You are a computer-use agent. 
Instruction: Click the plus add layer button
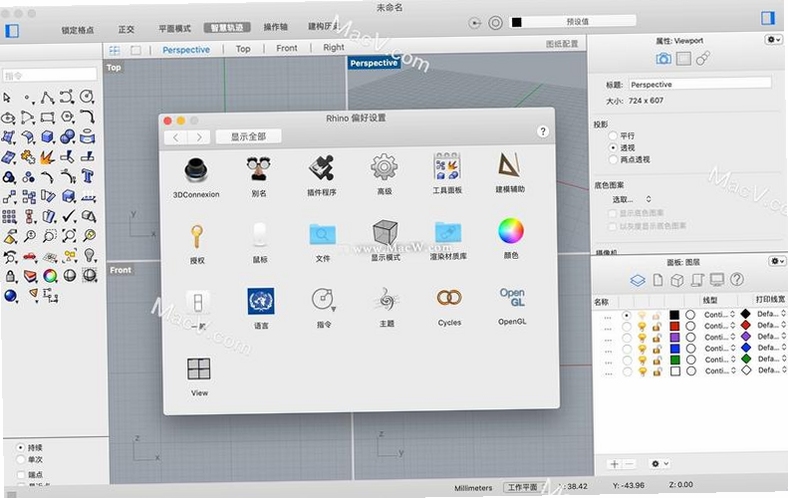(614, 464)
